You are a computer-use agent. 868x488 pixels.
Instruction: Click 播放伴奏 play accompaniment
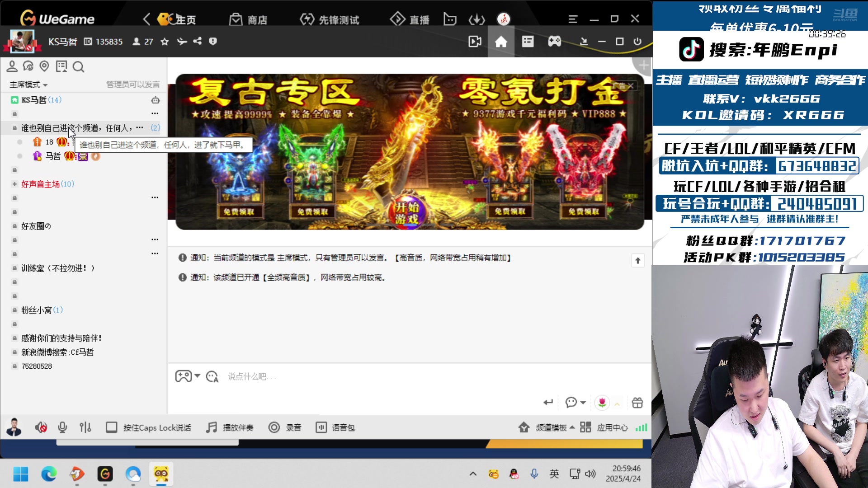230,427
